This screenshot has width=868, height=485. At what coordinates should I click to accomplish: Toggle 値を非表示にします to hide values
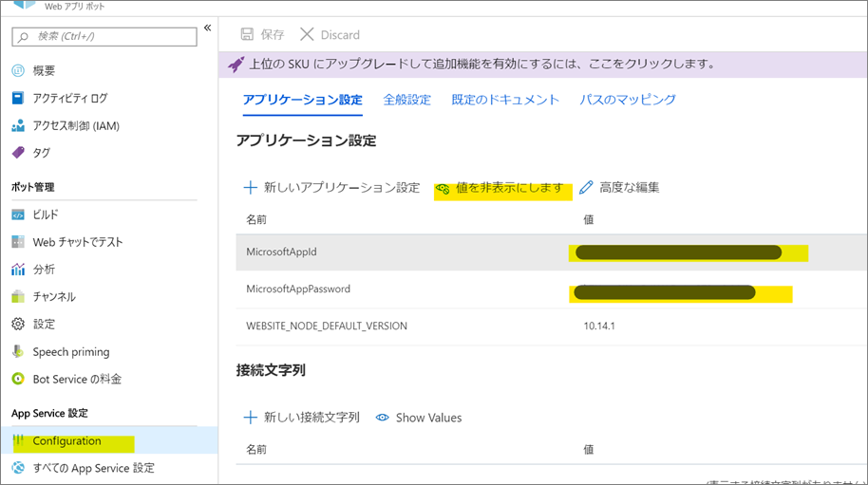[500, 188]
